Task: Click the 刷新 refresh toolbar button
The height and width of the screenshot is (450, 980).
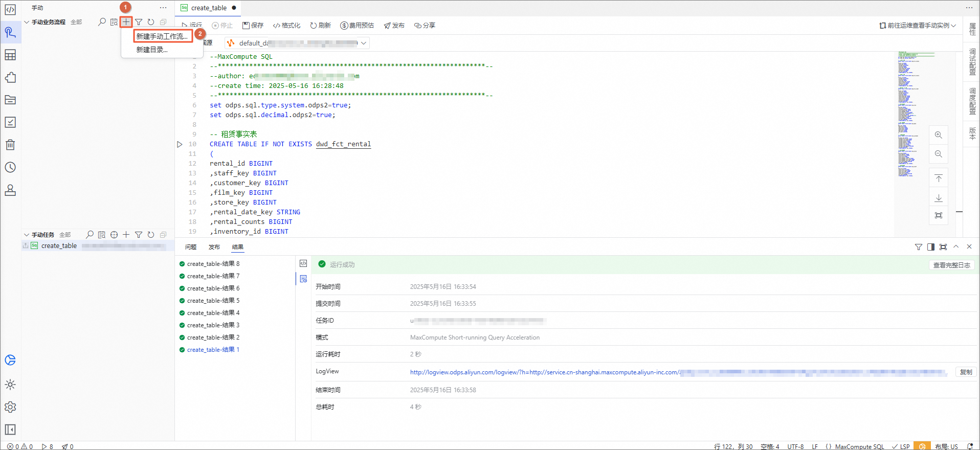Action: coord(320,26)
